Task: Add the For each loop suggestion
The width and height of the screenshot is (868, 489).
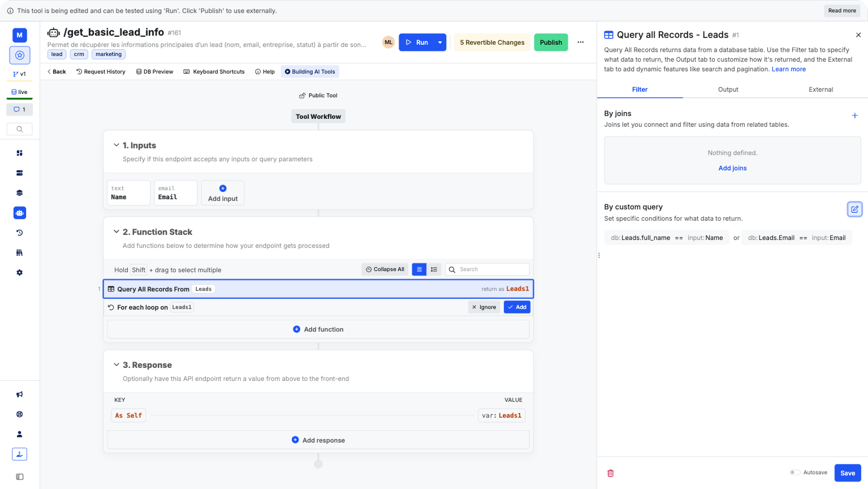Action: (517, 307)
